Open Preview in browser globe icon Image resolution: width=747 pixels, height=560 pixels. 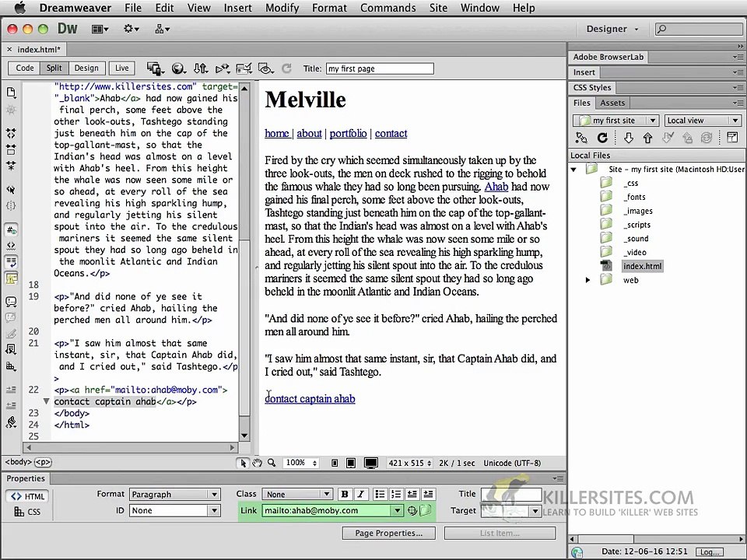(178, 68)
